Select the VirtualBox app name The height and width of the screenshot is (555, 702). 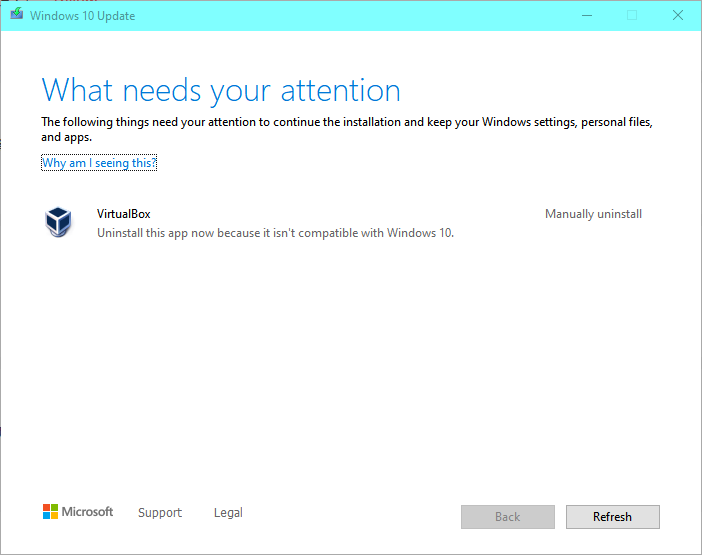(x=124, y=214)
